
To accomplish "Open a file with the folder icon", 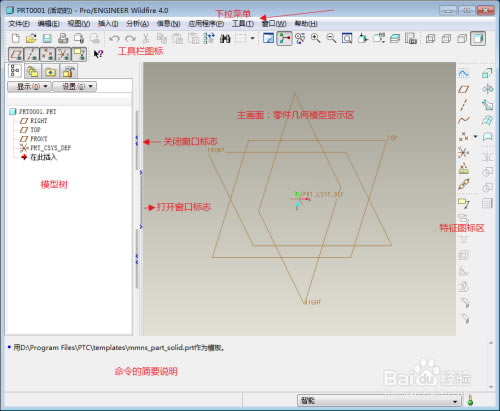I will coord(31,38).
